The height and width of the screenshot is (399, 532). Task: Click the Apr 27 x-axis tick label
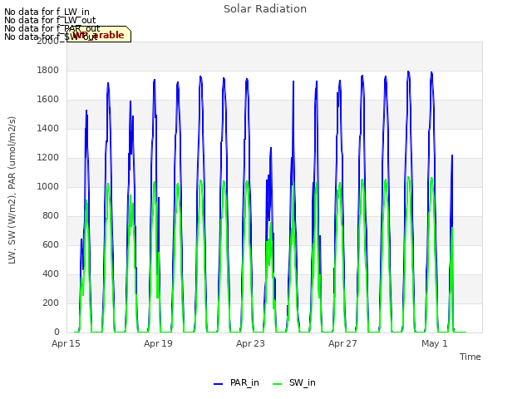coord(342,343)
